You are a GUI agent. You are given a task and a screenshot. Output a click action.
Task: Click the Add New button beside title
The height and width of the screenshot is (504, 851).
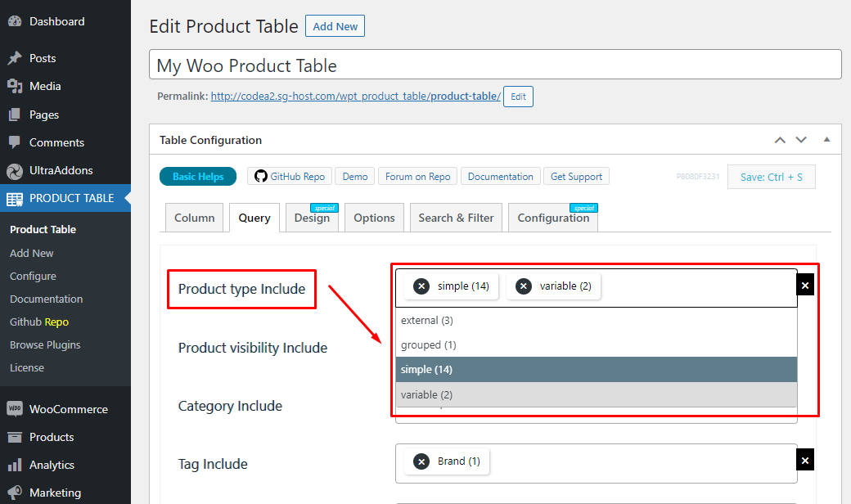point(335,26)
